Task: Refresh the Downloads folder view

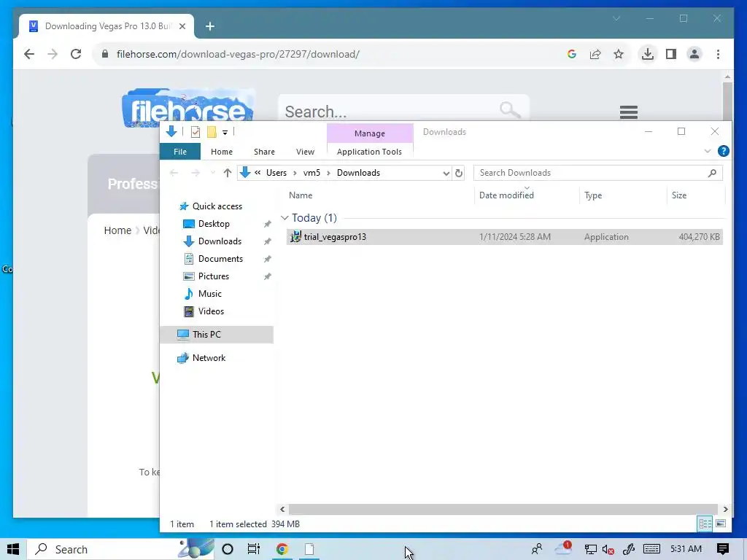Action: point(459,173)
